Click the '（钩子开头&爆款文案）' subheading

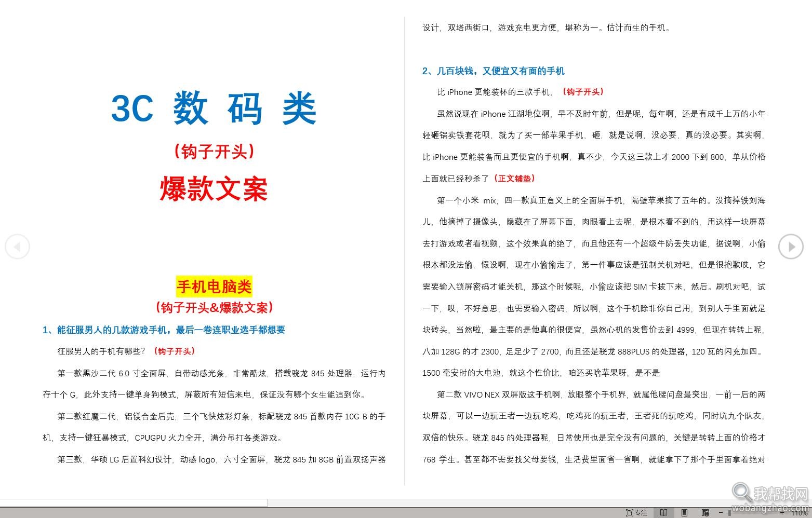(214, 307)
